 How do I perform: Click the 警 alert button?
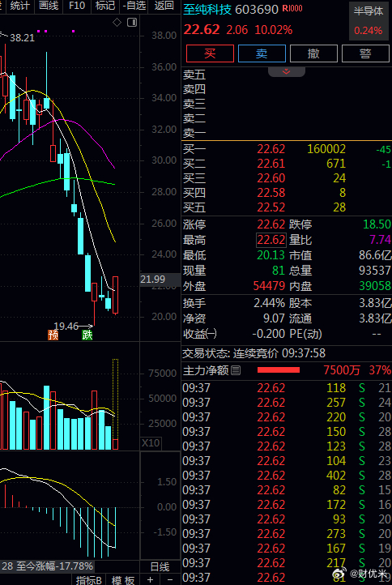365,53
